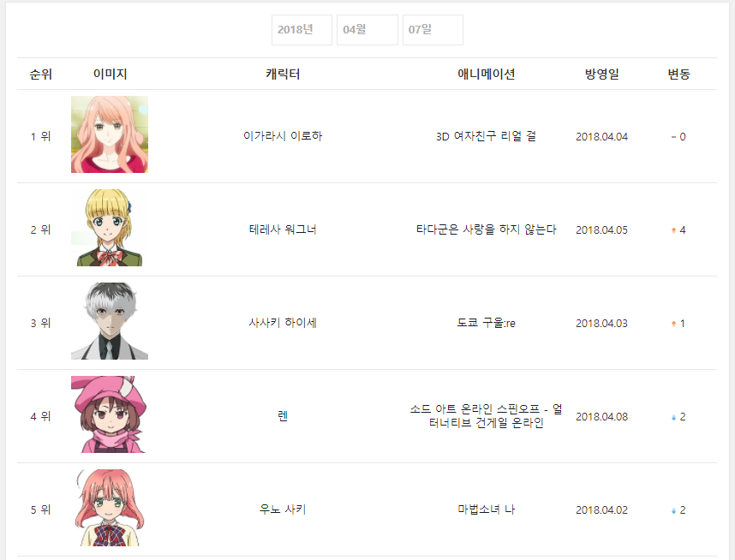Open the 04월 month selector

pyautogui.click(x=367, y=30)
